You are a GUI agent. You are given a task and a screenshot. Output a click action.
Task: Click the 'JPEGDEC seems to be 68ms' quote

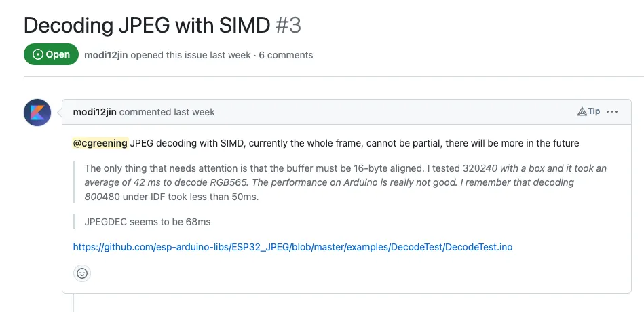[147, 221]
